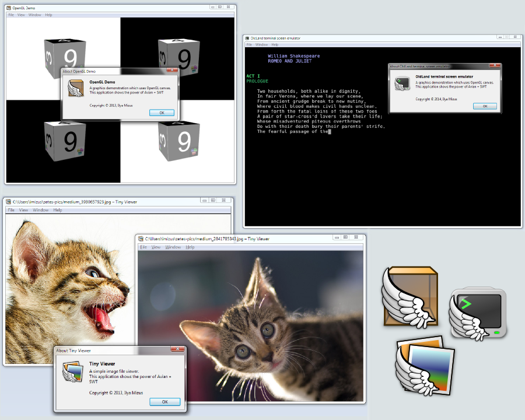This screenshot has width=525, height=420.
Task: Open View menu in medium_3930657923.jpg viewer
Action: (23, 210)
